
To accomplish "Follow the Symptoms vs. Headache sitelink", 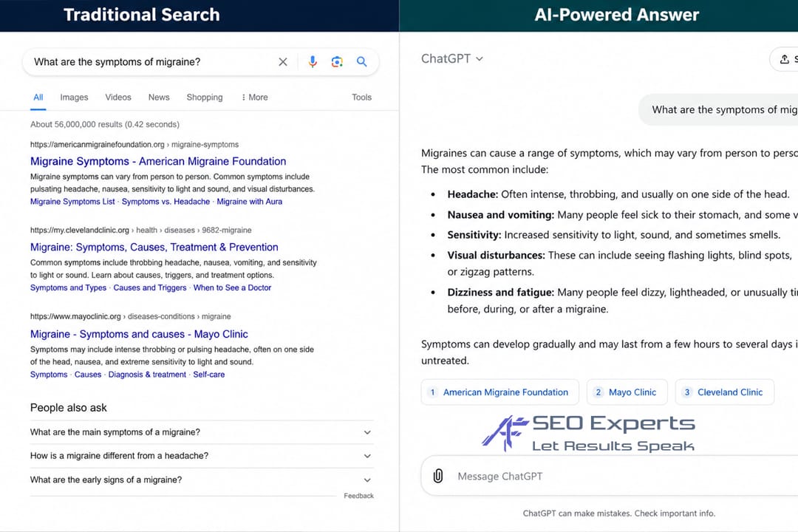I will pyautogui.click(x=166, y=202).
